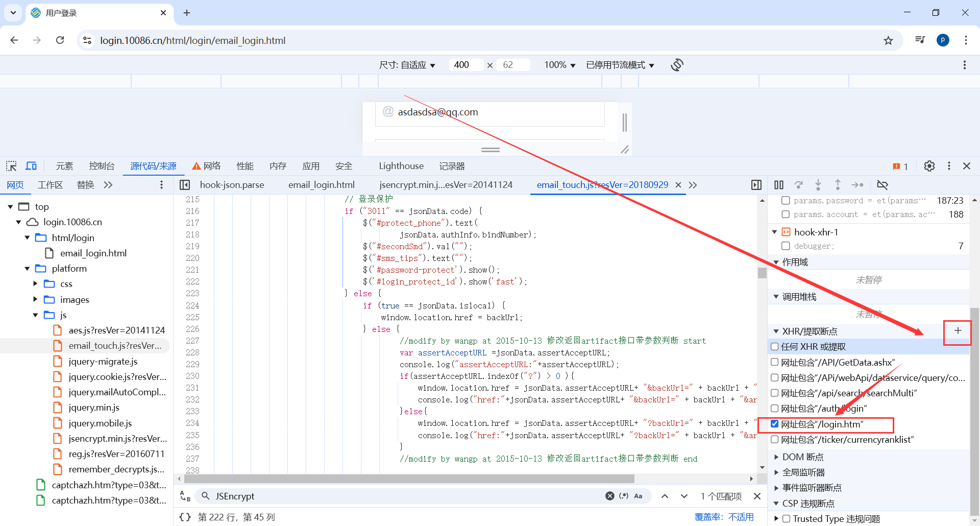Screen dimensions: 980x526
Task: Click the 覆盖率: 不适用 link
Action: tap(724, 517)
